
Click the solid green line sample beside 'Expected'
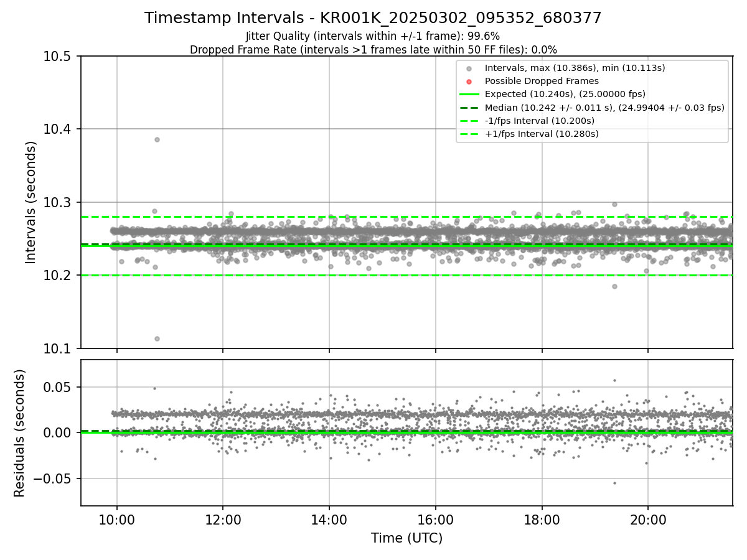click(x=469, y=95)
